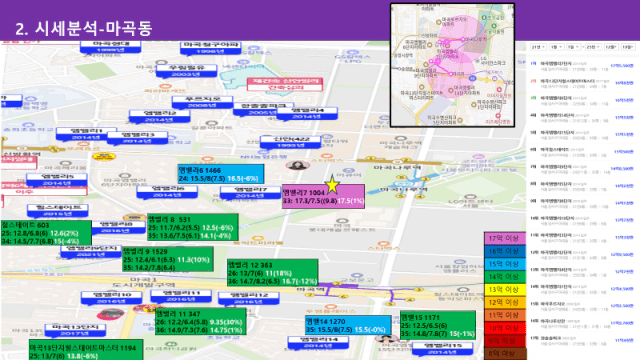Select the 엠밸리7 2014년 blue marker
The height and width of the screenshot is (360, 640).
(250, 193)
